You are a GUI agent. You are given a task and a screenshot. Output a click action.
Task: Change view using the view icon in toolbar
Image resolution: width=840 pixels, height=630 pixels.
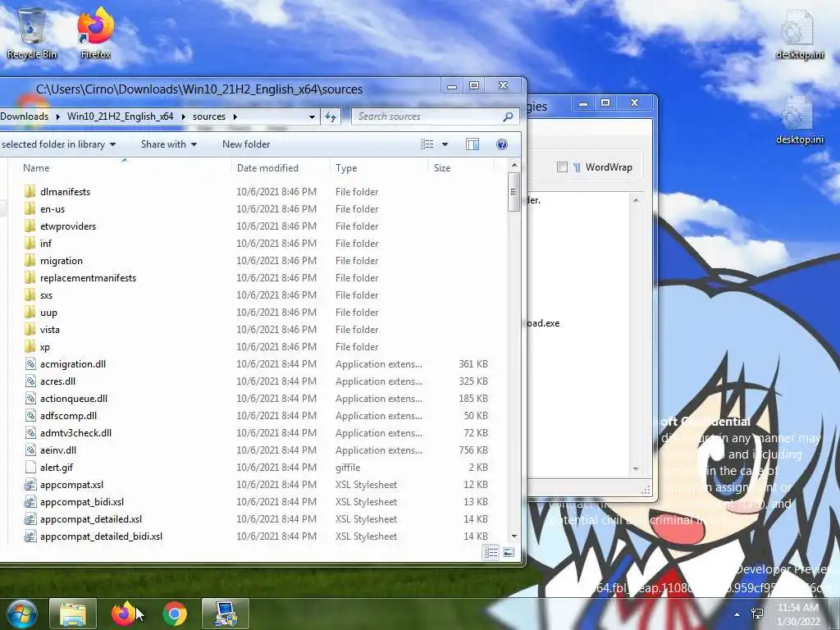click(x=427, y=144)
